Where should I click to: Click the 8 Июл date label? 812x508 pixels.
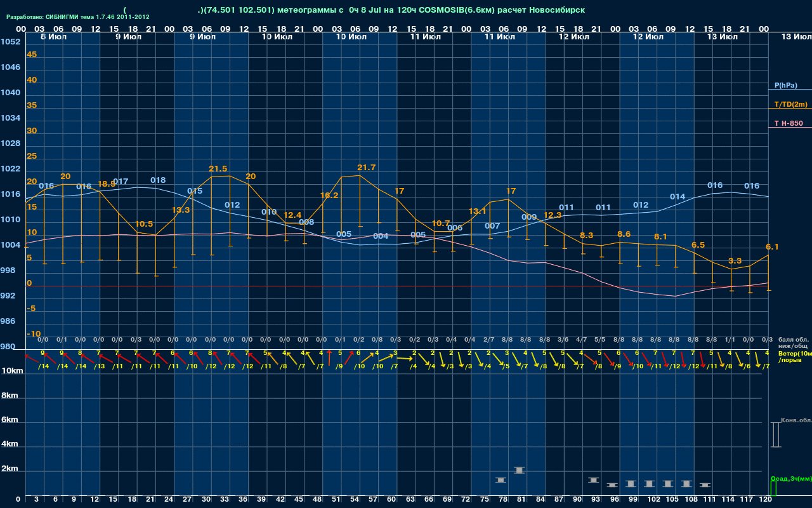53,37
